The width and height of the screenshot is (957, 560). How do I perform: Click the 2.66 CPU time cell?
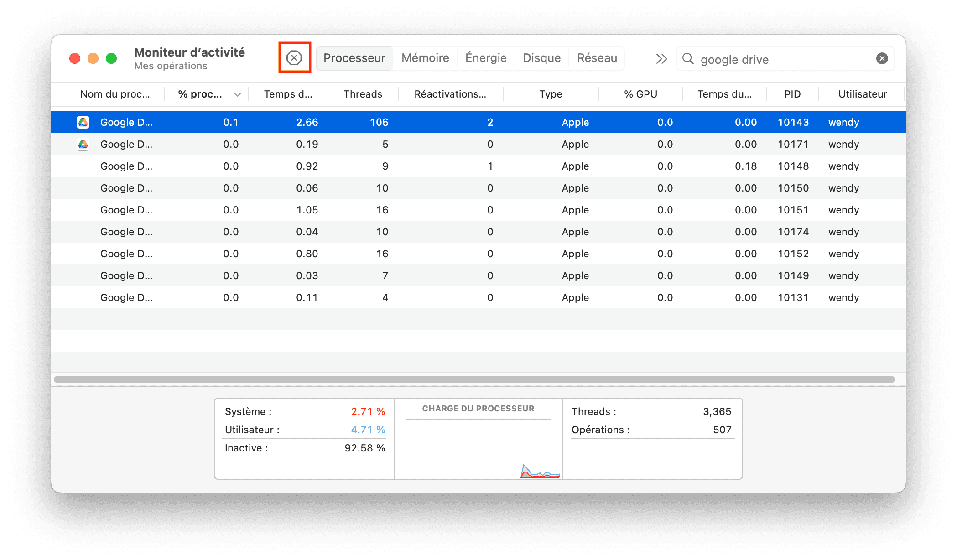tap(307, 122)
